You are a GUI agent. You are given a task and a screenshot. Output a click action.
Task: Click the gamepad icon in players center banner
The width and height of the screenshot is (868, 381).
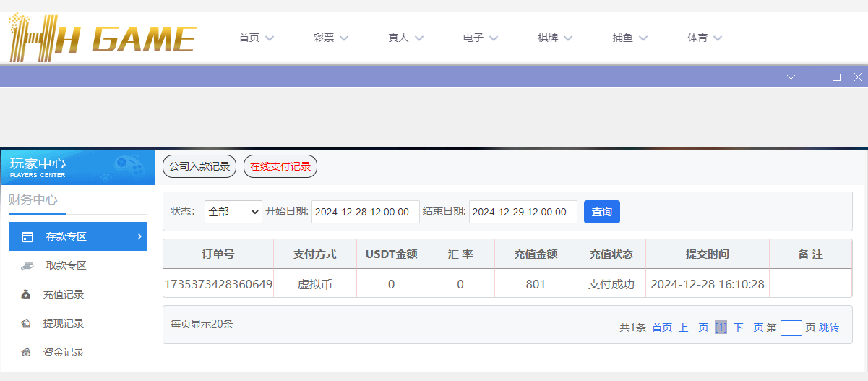(x=129, y=166)
